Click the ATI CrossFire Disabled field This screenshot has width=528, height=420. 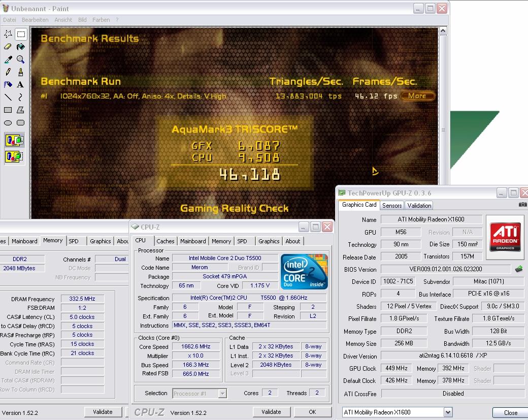pyautogui.click(x=452, y=394)
